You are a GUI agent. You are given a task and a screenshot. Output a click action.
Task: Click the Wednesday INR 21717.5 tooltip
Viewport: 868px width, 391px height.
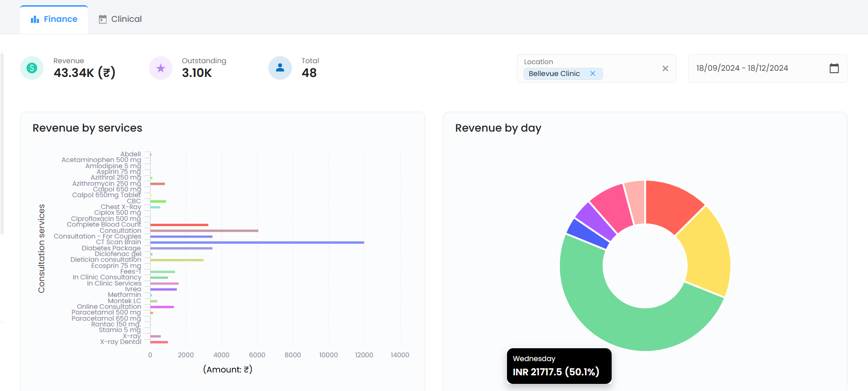point(559,366)
